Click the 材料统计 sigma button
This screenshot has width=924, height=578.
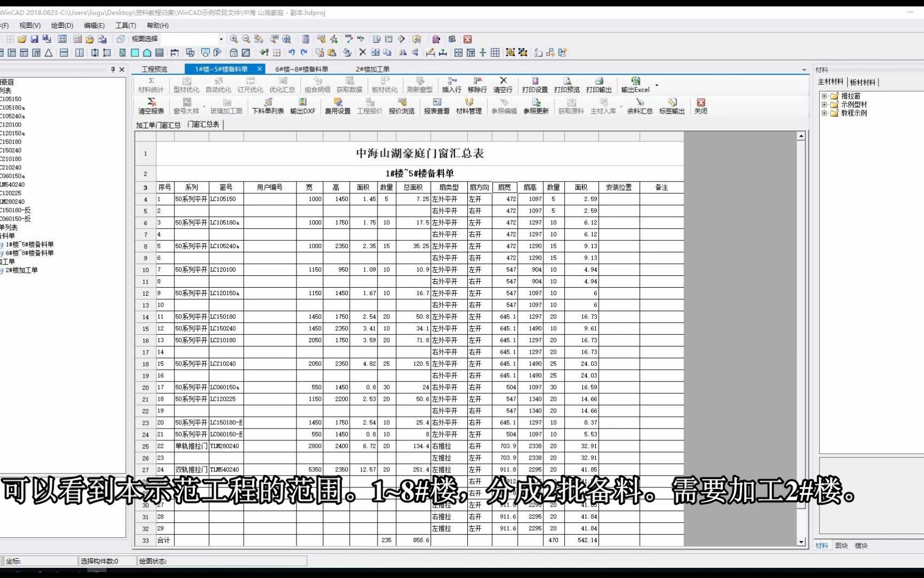click(x=151, y=85)
